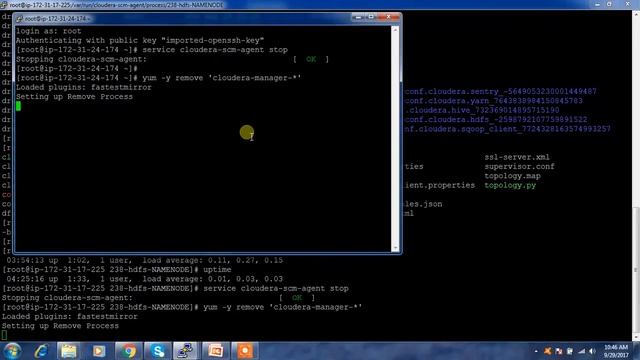Click 'service cloudera-scm-agent stop' in back window
This screenshot has width=640, height=360.
276,289
